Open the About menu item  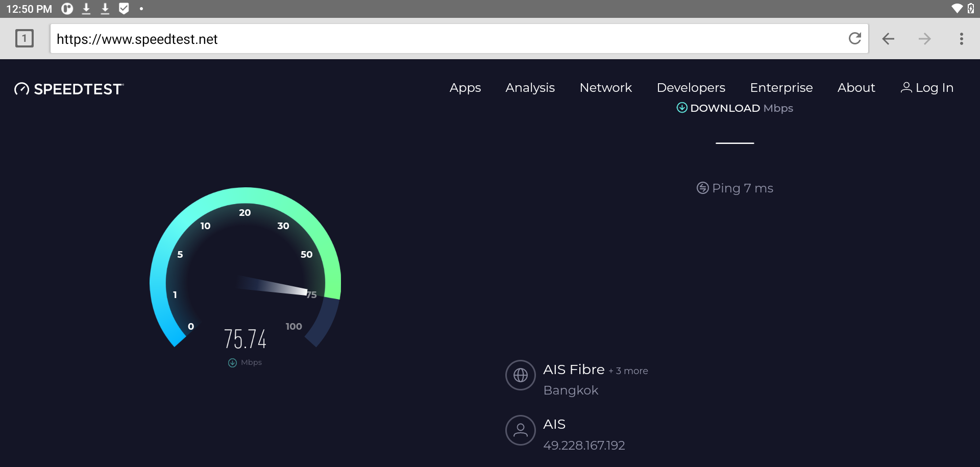[x=856, y=88]
